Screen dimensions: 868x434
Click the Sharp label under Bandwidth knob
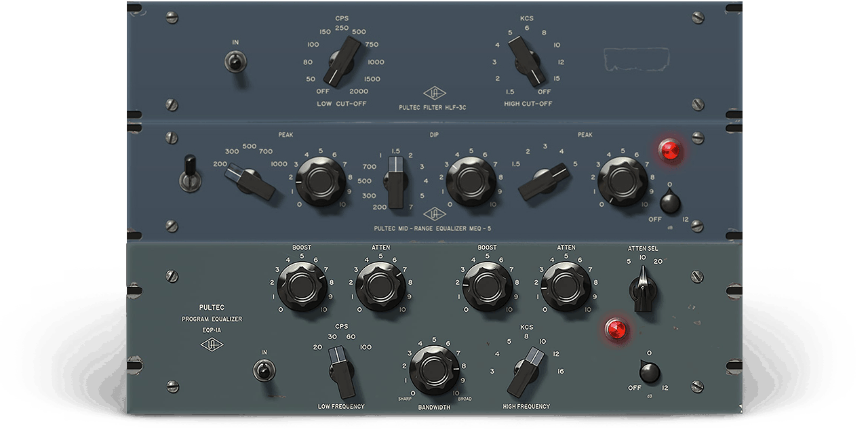(x=405, y=399)
